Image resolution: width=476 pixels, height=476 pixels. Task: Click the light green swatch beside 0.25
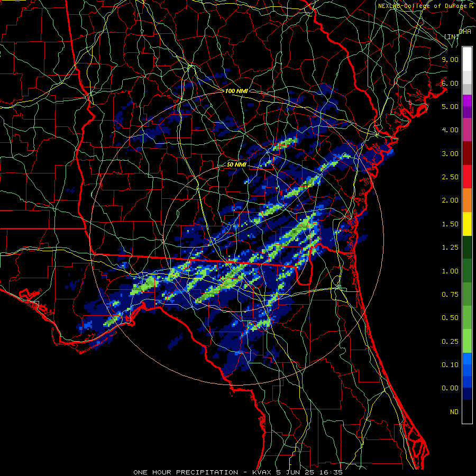[467, 341]
